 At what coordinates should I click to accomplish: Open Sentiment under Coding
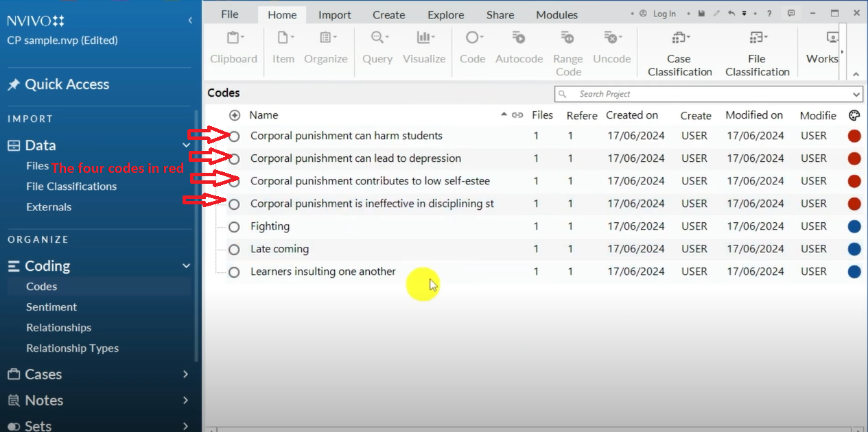click(x=51, y=307)
